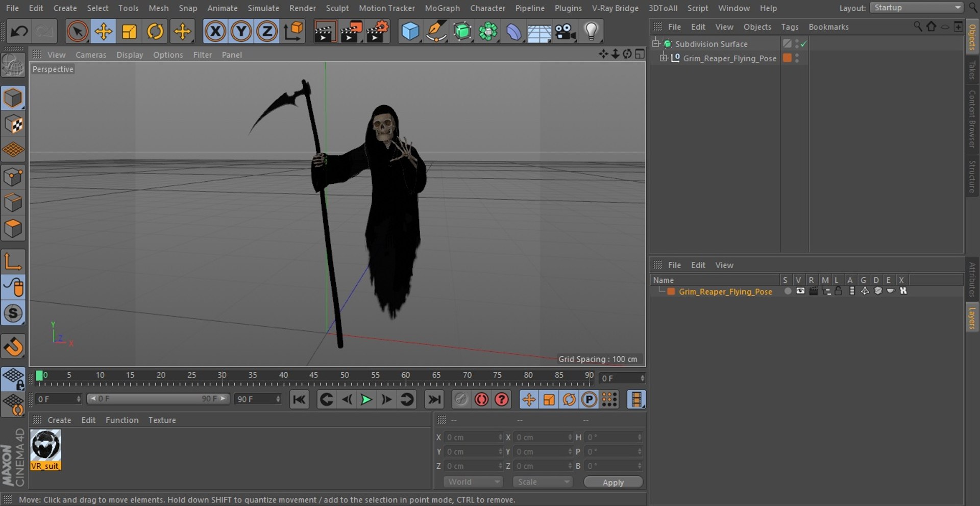Toggle the Y axis lock
980x506 pixels.
pyautogui.click(x=241, y=32)
